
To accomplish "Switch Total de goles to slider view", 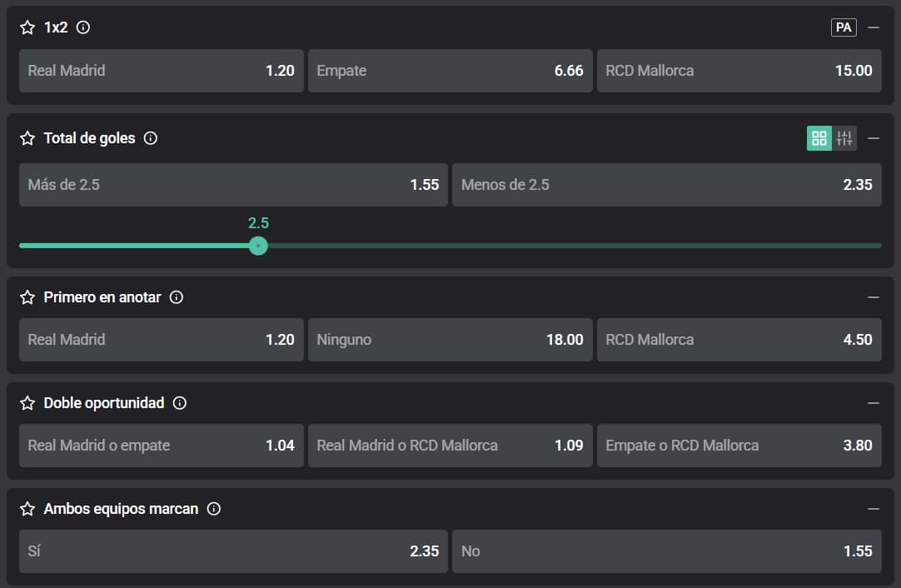I will (844, 138).
